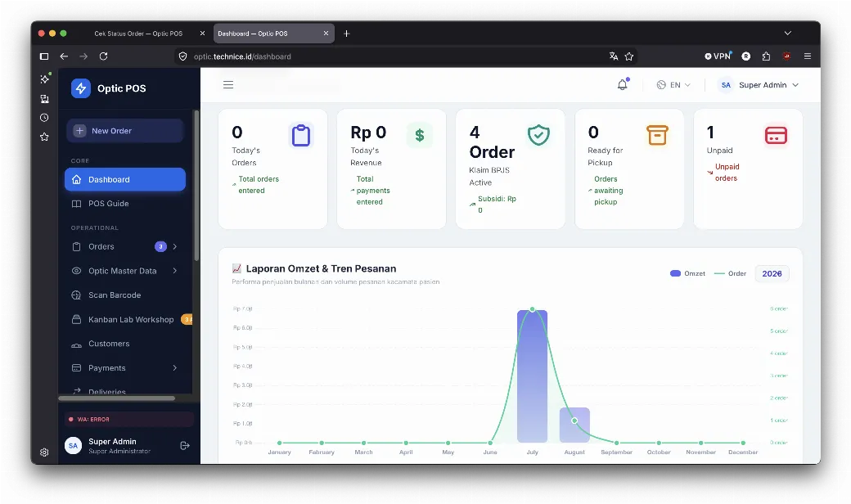851x504 pixels.
Task: Bookmark this page with star icon
Action: pos(629,56)
